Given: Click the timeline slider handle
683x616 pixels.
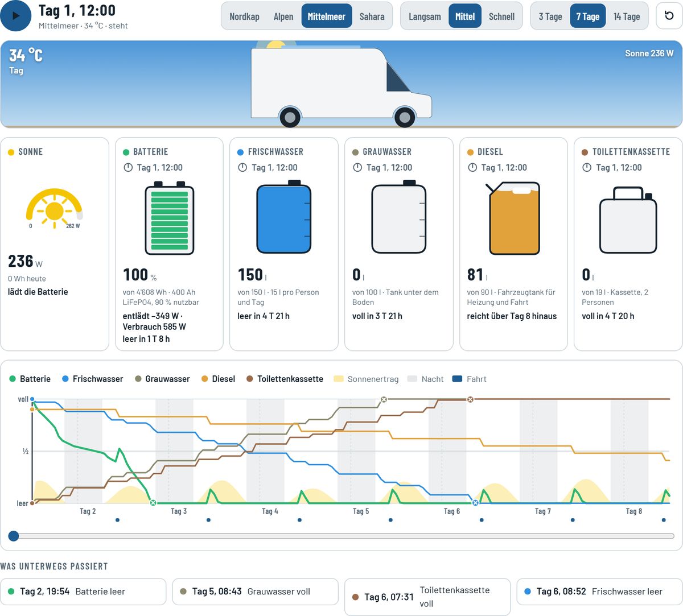Looking at the screenshot, I should point(14,536).
